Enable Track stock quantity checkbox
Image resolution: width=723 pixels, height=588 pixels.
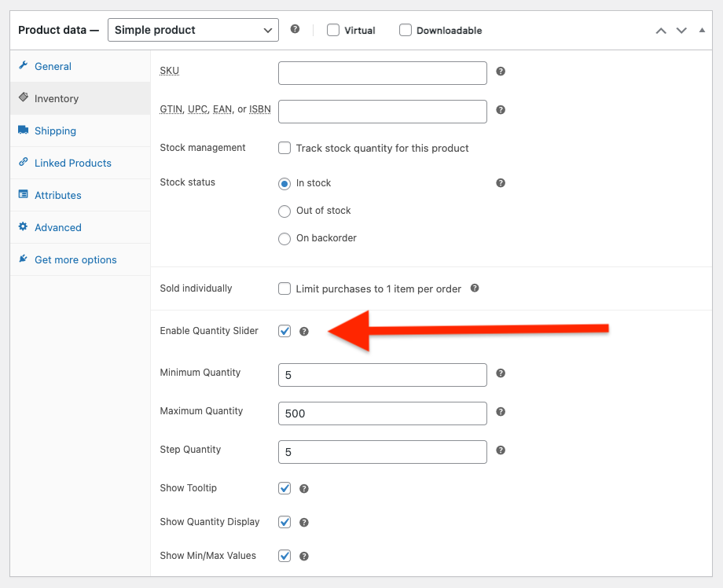284,148
